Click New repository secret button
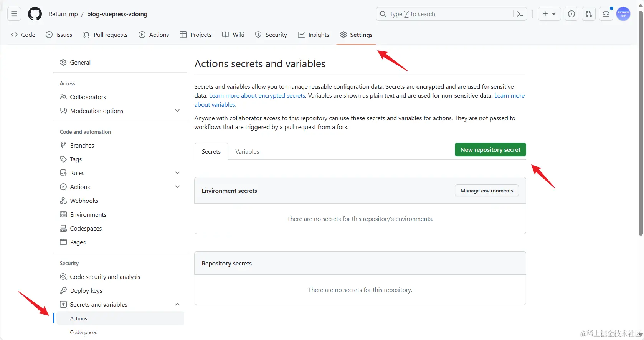Screen dimensions: 644x340 pyautogui.click(x=490, y=149)
